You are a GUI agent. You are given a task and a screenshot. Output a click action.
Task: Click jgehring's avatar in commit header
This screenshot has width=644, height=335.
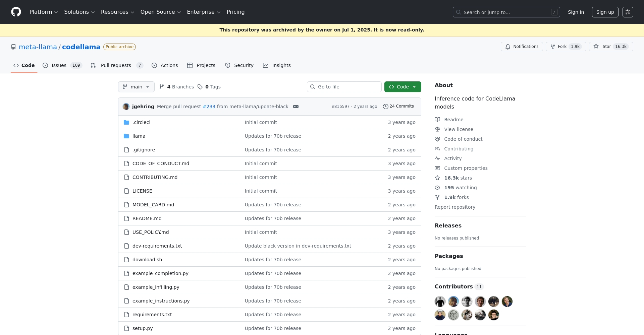[x=126, y=107]
